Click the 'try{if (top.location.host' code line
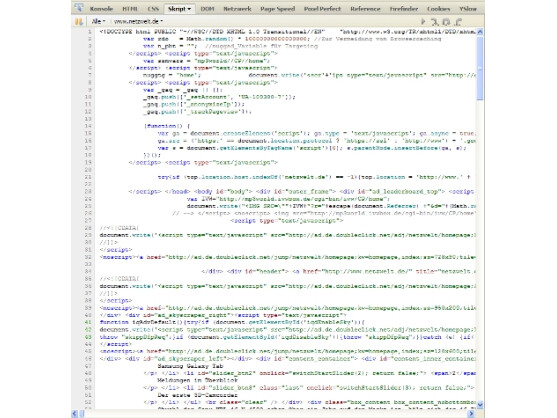557x418 pixels. pos(314,177)
